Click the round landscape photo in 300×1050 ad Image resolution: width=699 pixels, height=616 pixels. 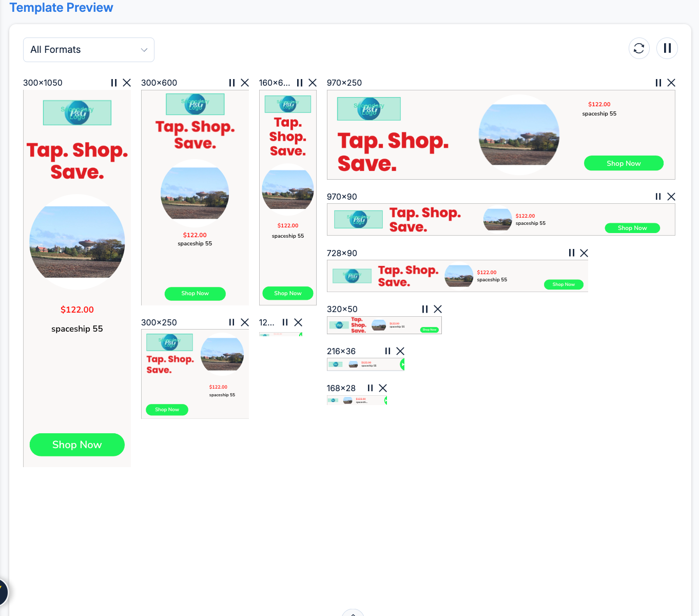click(x=77, y=242)
